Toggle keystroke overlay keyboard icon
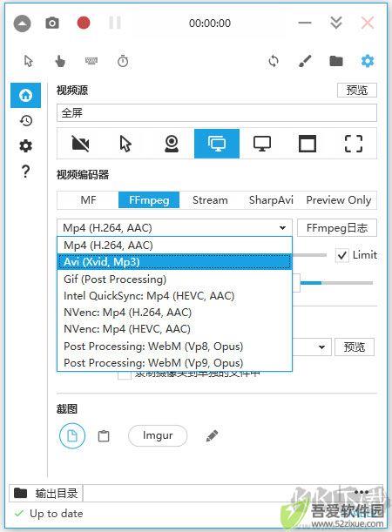This screenshot has width=392, height=532. (x=91, y=61)
